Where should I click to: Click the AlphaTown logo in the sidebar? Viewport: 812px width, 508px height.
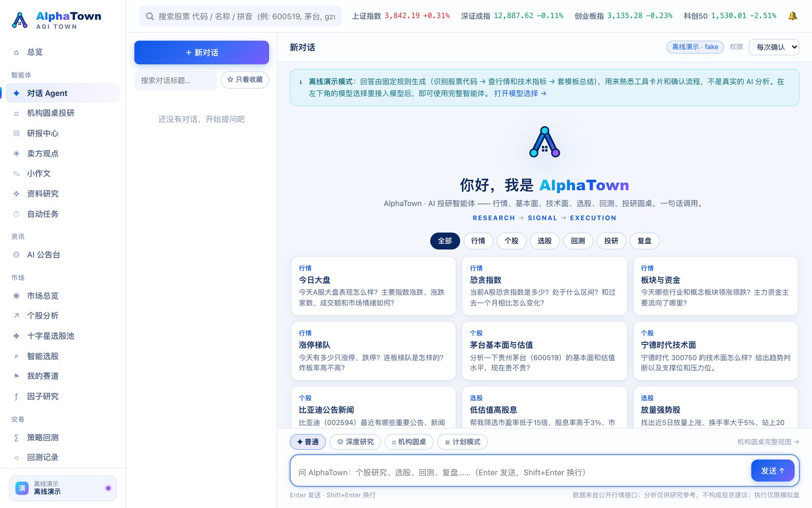[x=56, y=20]
